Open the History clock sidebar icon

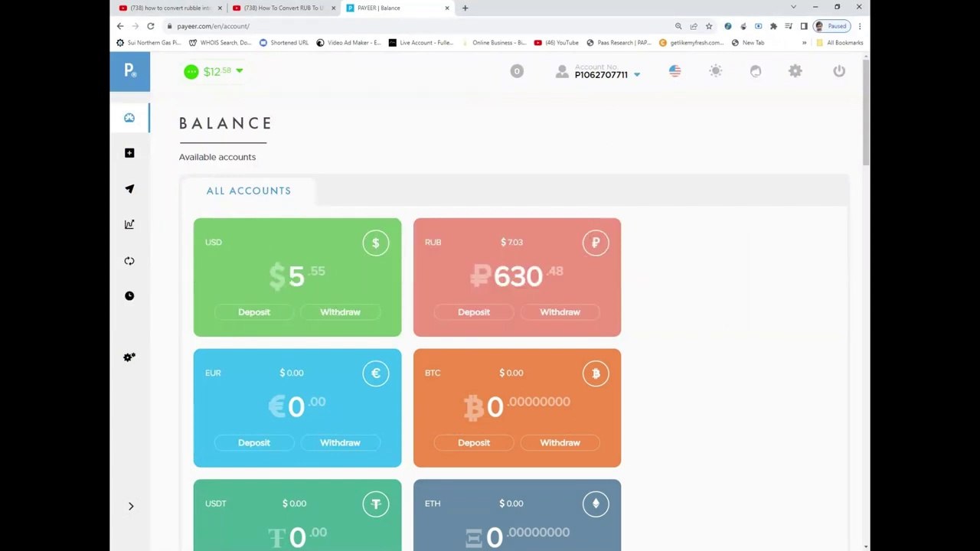point(129,295)
